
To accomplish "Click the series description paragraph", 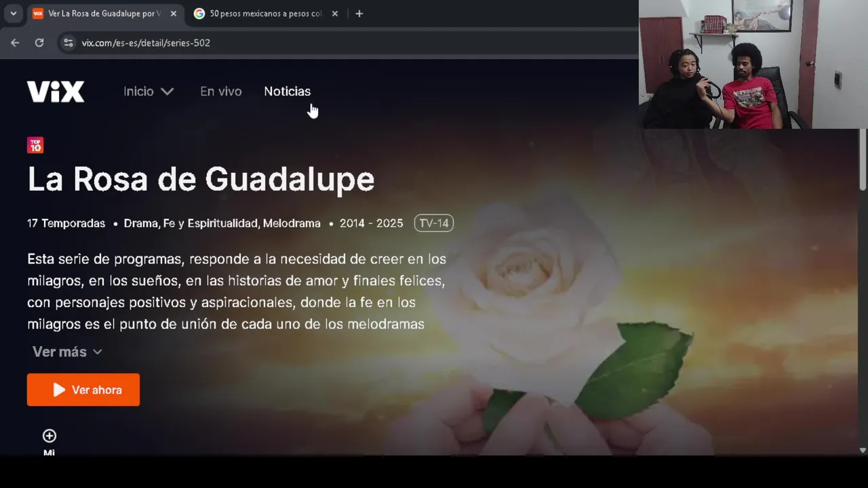I will (x=237, y=291).
